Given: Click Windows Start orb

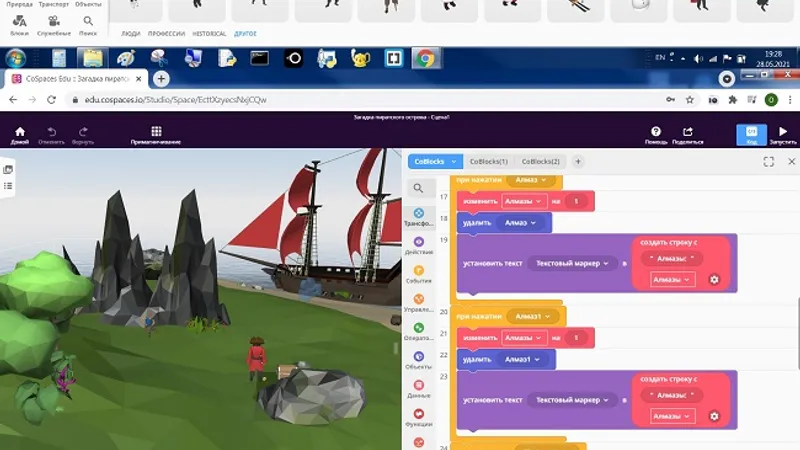Looking at the screenshot, I should tap(15, 58).
